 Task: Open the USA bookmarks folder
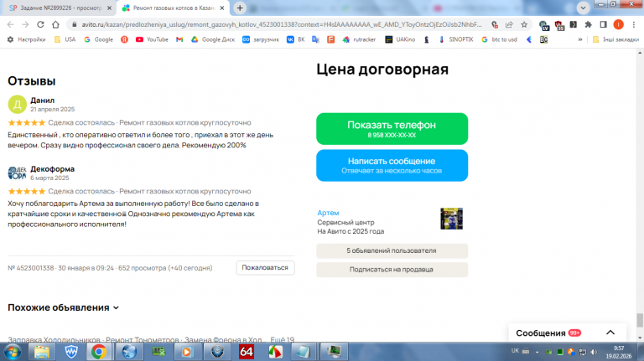click(65, 39)
